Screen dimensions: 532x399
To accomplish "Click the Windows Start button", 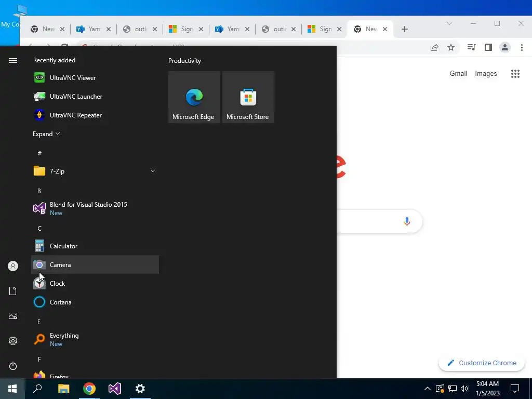I will point(12,389).
